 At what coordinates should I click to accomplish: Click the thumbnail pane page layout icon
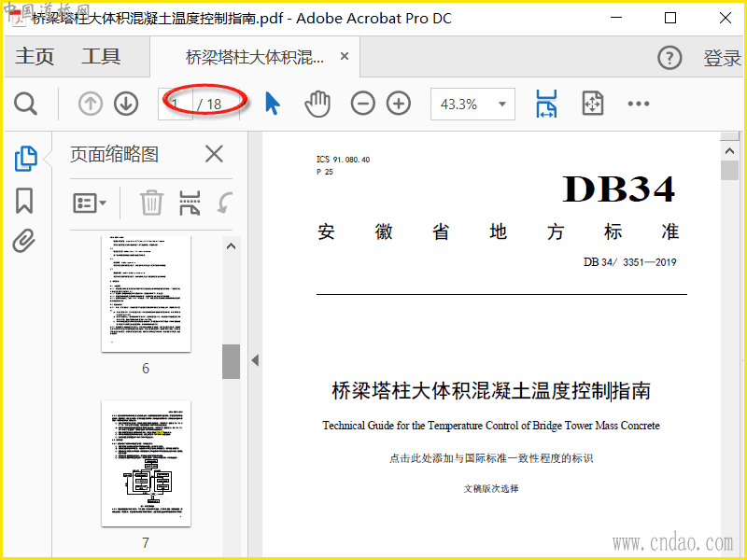[x=190, y=203]
